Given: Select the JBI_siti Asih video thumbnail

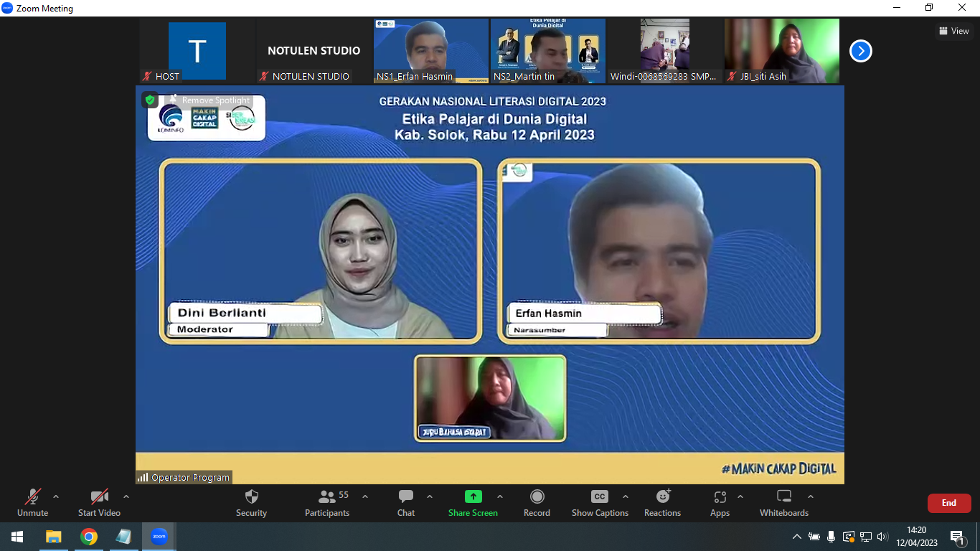Looking at the screenshot, I should coord(782,51).
